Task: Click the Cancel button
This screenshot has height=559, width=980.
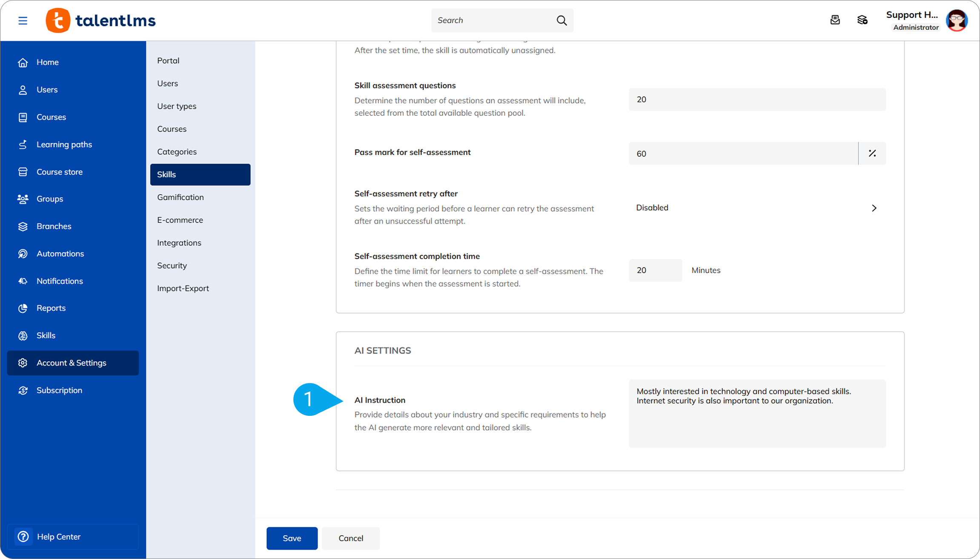Action: 350,538
